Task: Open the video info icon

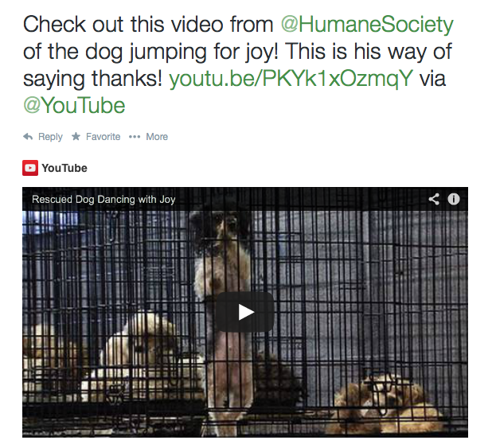Action: point(454,199)
